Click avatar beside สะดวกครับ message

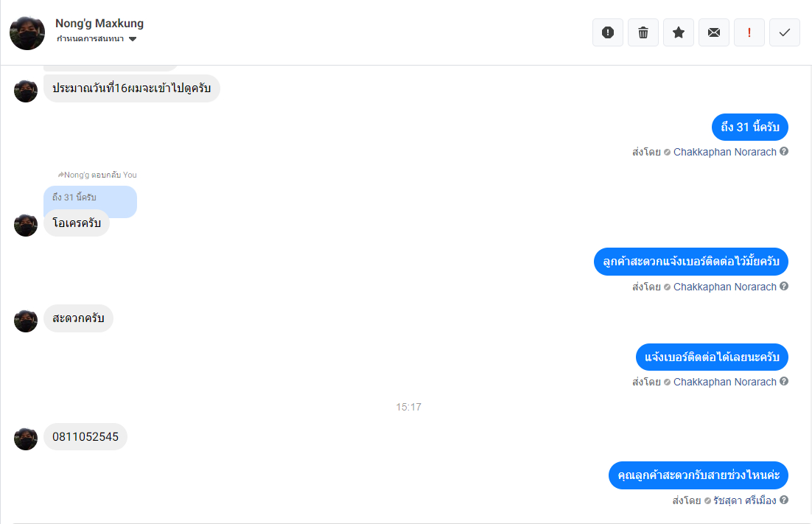click(25, 321)
